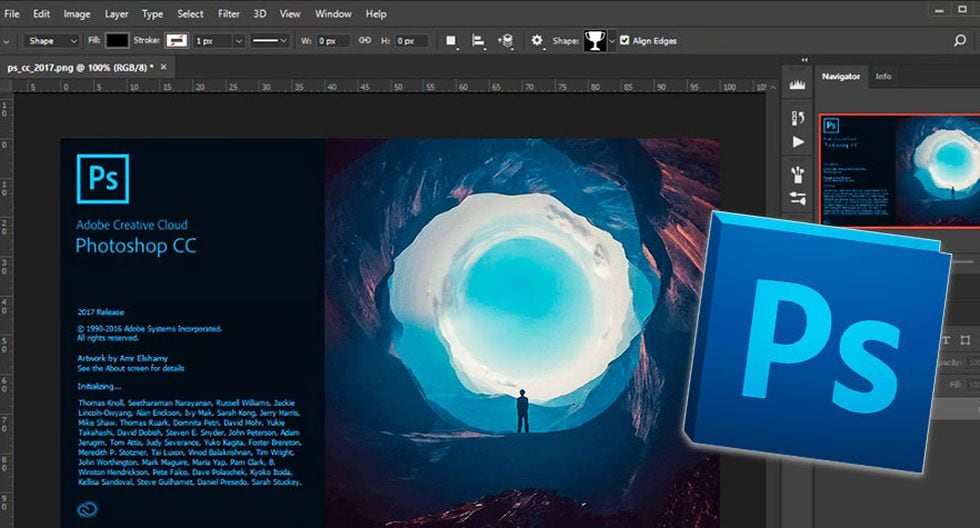Toggle the Align Edges checkbox
This screenshot has width=980, height=528.
625,41
